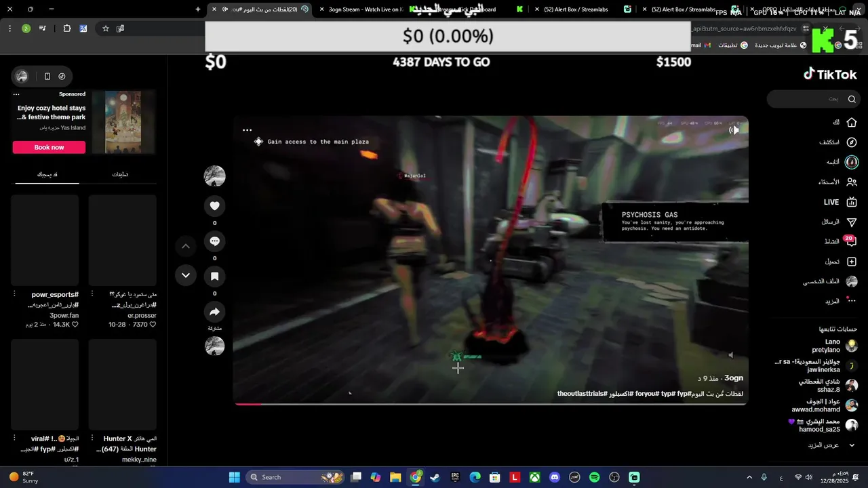The height and width of the screenshot is (488, 868).
Task: Click the Windows taskbar Search box
Action: [296, 477]
